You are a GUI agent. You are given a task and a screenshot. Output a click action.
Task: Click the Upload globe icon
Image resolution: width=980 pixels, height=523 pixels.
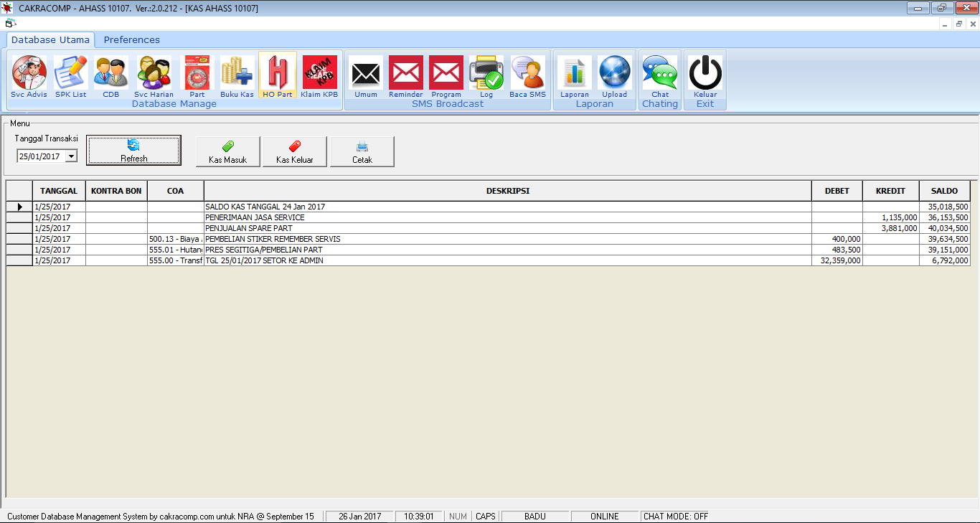pos(614,74)
